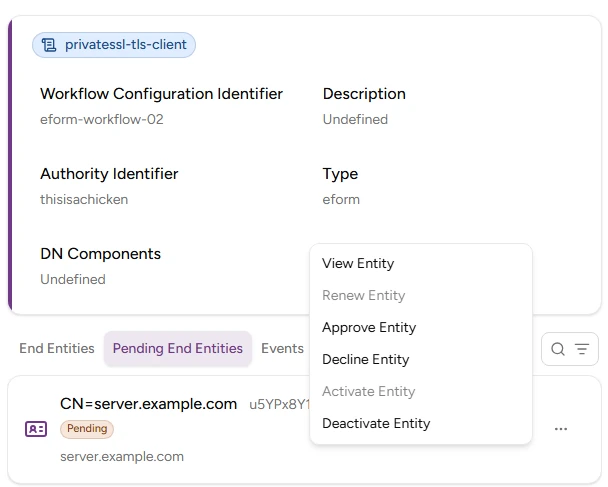Click the thisisachicken authority identifier
Viewport: 608px width, 487px height.
click(84, 199)
